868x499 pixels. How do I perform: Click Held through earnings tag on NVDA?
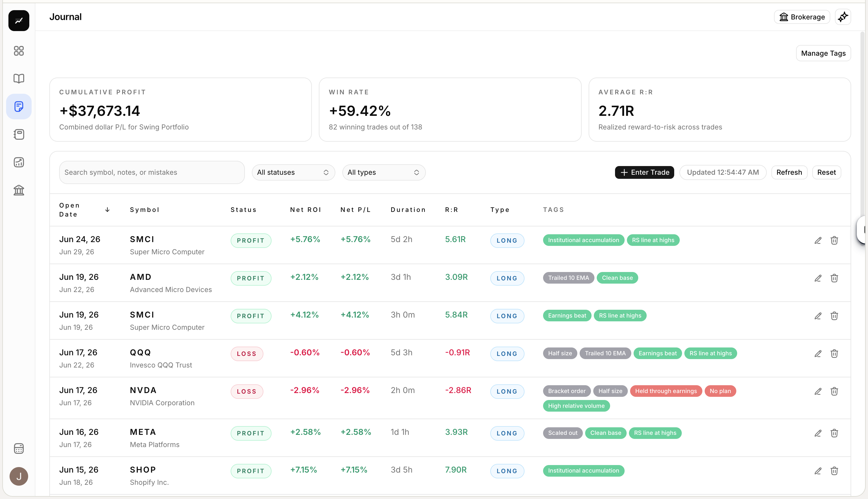[666, 391]
